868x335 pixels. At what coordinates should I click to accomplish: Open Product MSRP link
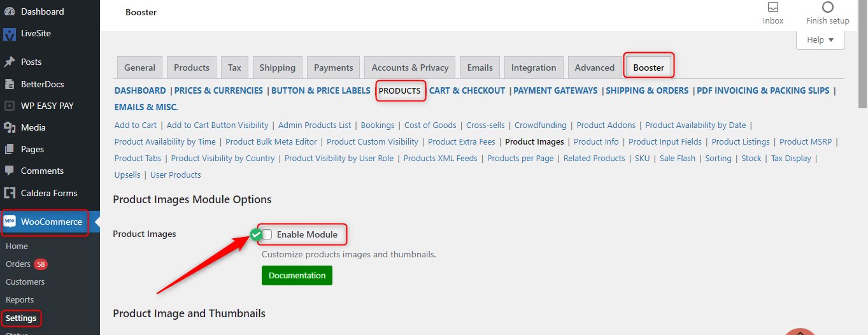point(806,141)
